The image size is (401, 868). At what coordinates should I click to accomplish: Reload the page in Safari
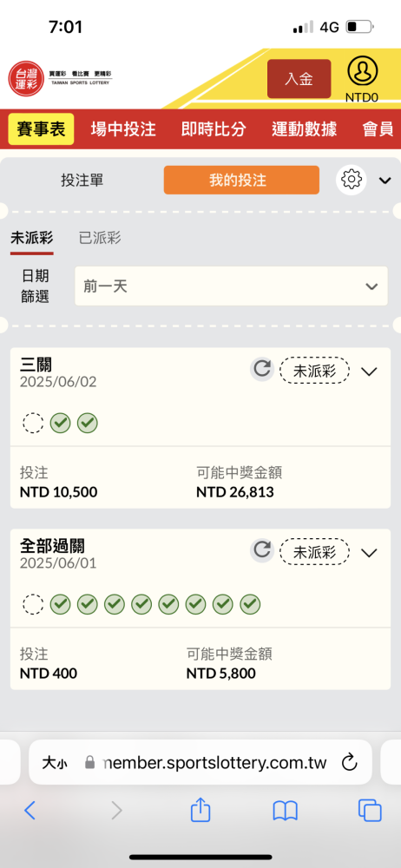[x=349, y=763]
